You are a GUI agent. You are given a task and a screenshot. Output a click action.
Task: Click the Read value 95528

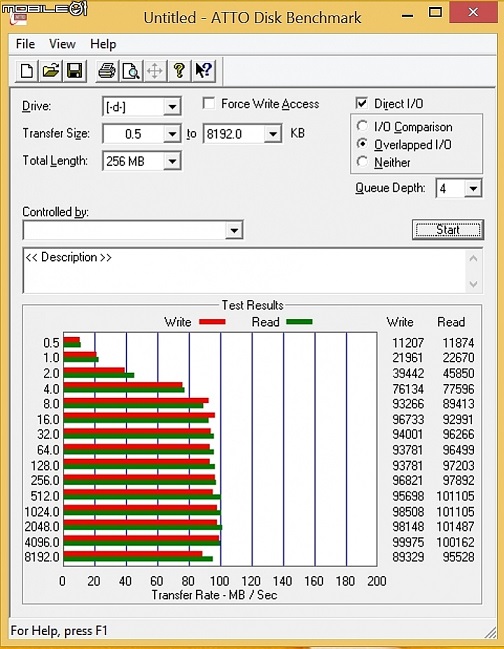click(x=458, y=557)
